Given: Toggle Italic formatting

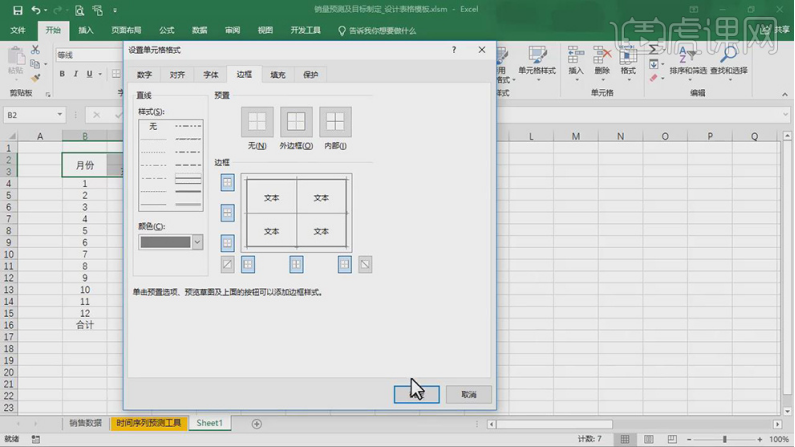Looking at the screenshot, I should tap(76, 74).
